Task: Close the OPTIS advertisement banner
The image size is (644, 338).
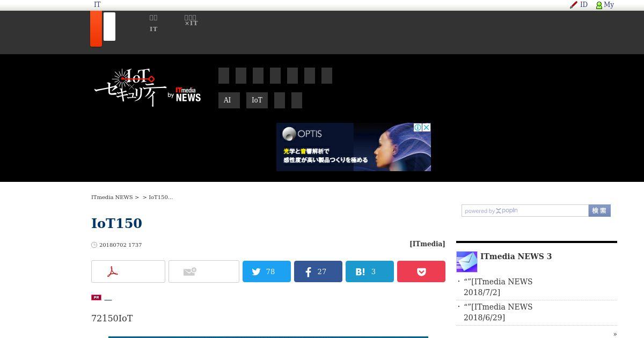Action: [426, 127]
